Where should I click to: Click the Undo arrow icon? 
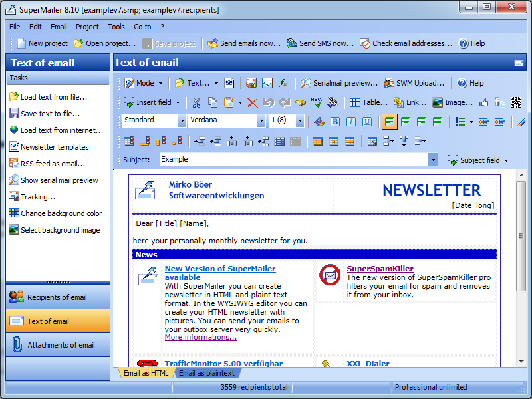coord(269,102)
